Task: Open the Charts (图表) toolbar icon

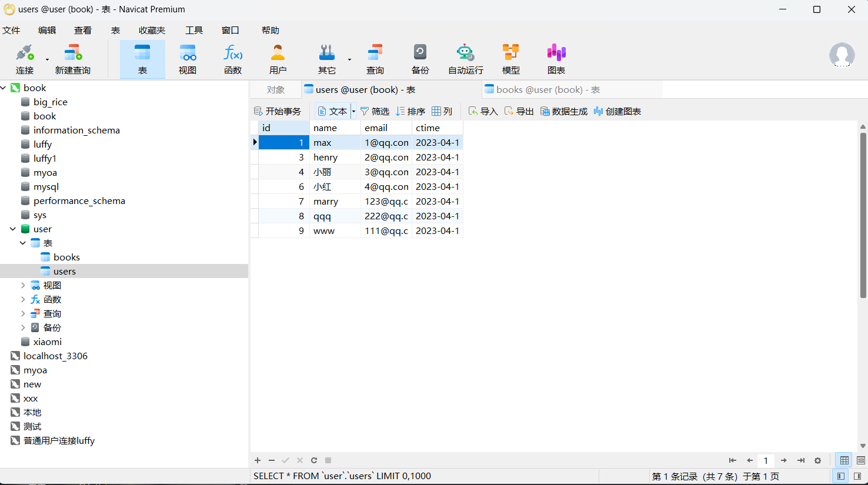Action: point(556,59)
